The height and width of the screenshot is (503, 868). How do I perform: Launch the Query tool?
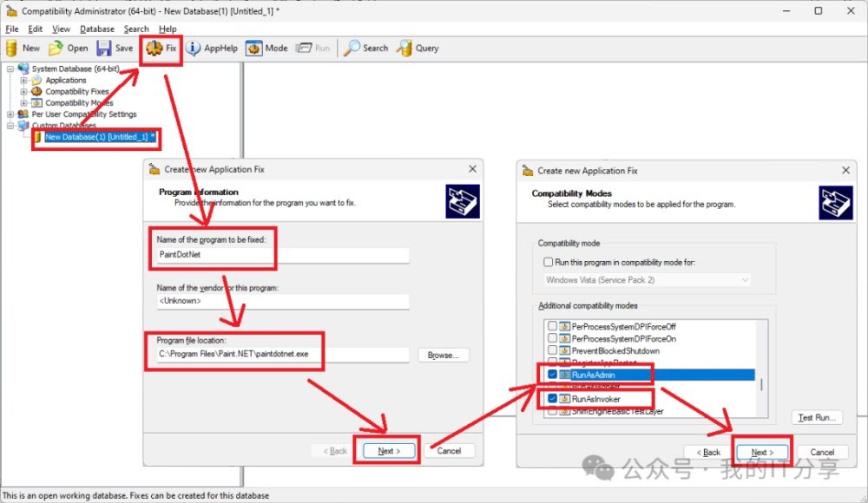coord(418,49)
